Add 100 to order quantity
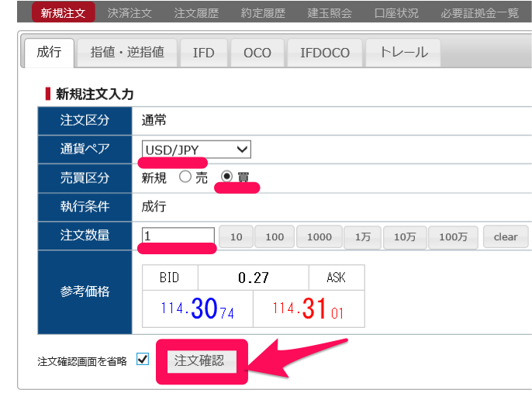Image resolution: width=532 pixels, height=393 pixels. [x=275, y=236]
